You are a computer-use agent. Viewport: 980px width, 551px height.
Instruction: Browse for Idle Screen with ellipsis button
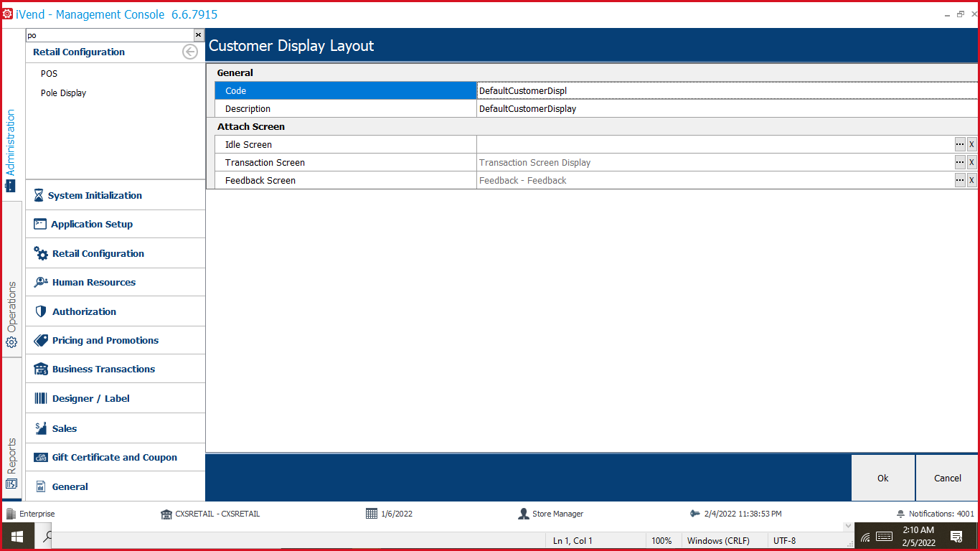click(960, 144)
